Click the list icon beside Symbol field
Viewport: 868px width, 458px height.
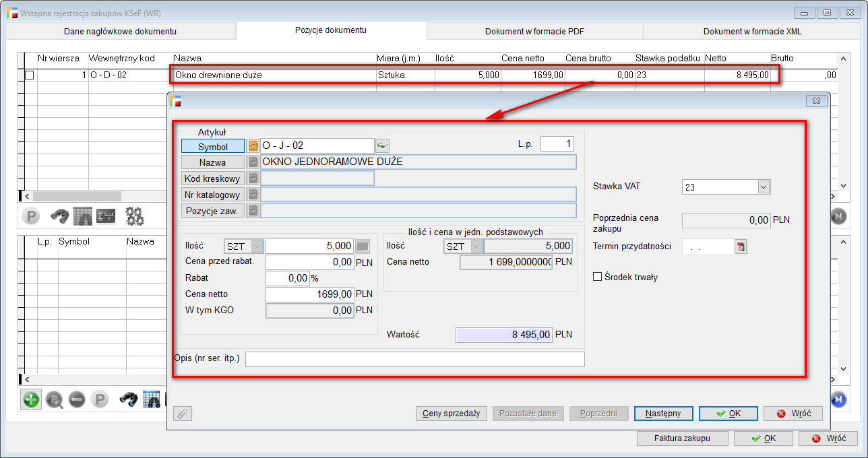253,146
